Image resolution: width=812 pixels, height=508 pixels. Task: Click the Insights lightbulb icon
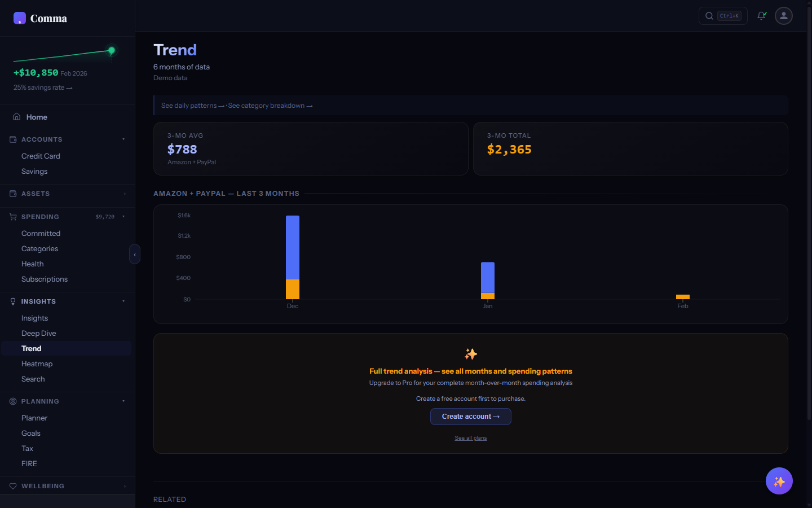click(x=12, y=301)
